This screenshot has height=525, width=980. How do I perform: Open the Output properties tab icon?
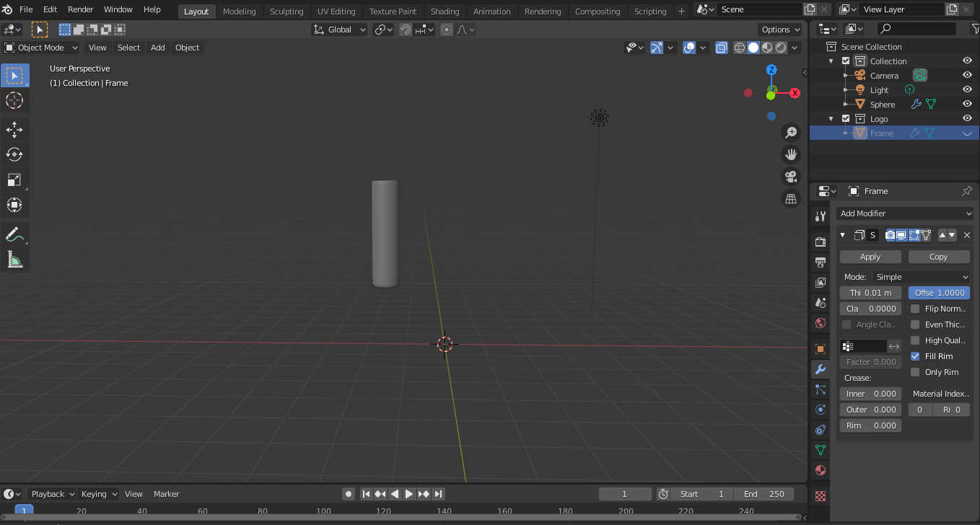820,262
